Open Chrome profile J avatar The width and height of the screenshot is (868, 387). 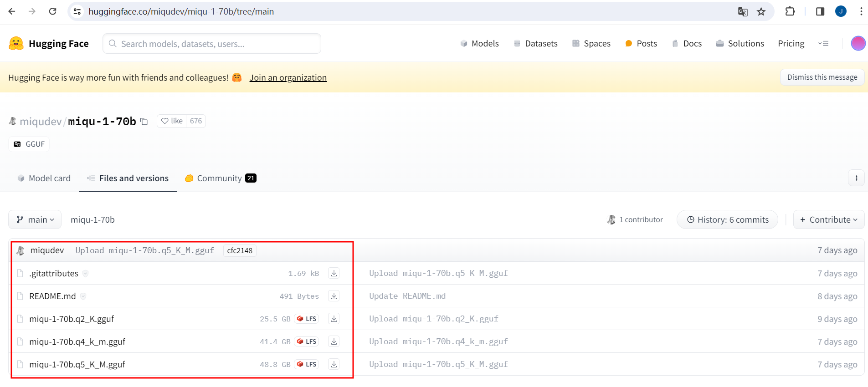(841, 11)
